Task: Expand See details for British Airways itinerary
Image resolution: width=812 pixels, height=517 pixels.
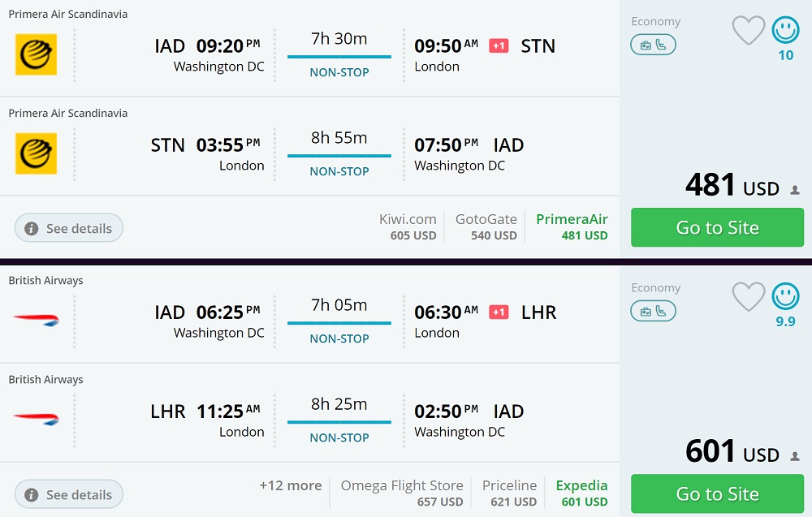Action: click(x=69, y=494)
